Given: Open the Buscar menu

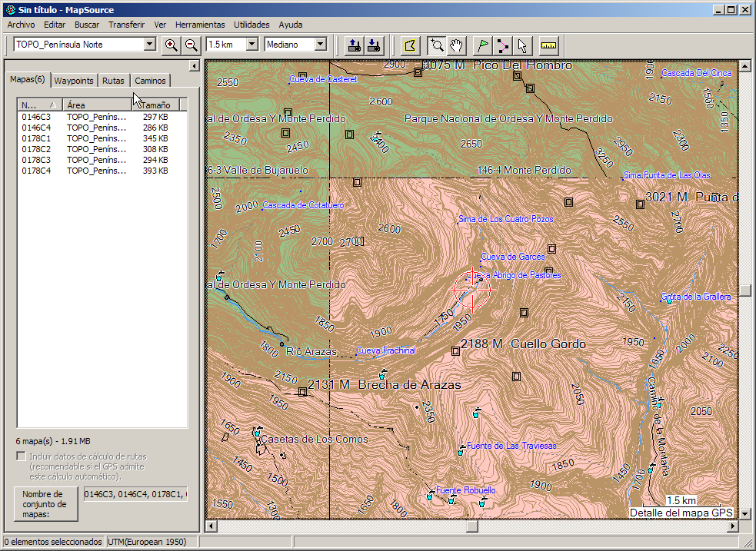Looking at the screenshot, I should (x=87, y=25).
